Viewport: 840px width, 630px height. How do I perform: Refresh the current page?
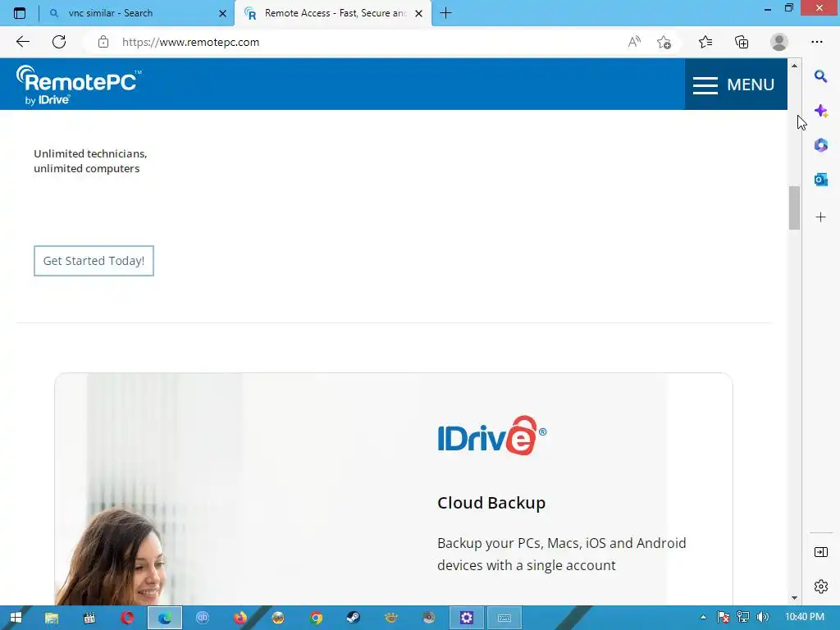coord(59,42)
